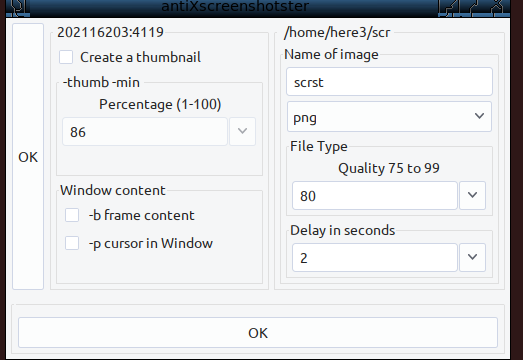Click the tall OK button on left side
Viewport: 523px width, 360px height.
point(28,156)
